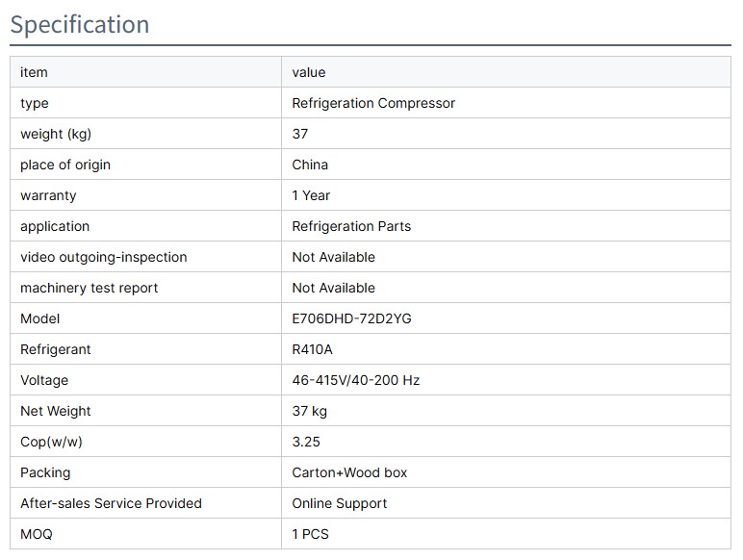Viewport: 743px width, 560px height.
Task: Click the 3.25 Cop value
Action: [x=306, y=442]
